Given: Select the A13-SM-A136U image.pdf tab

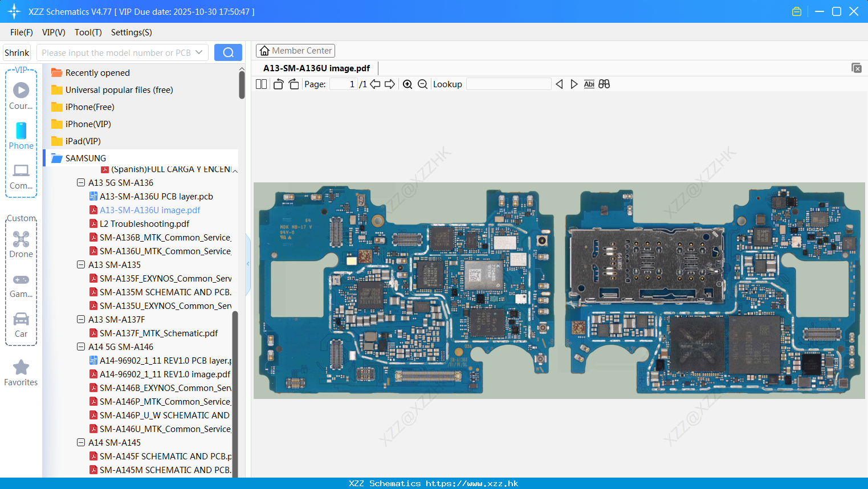Looking at the screenshot, I should coord(316,68).
